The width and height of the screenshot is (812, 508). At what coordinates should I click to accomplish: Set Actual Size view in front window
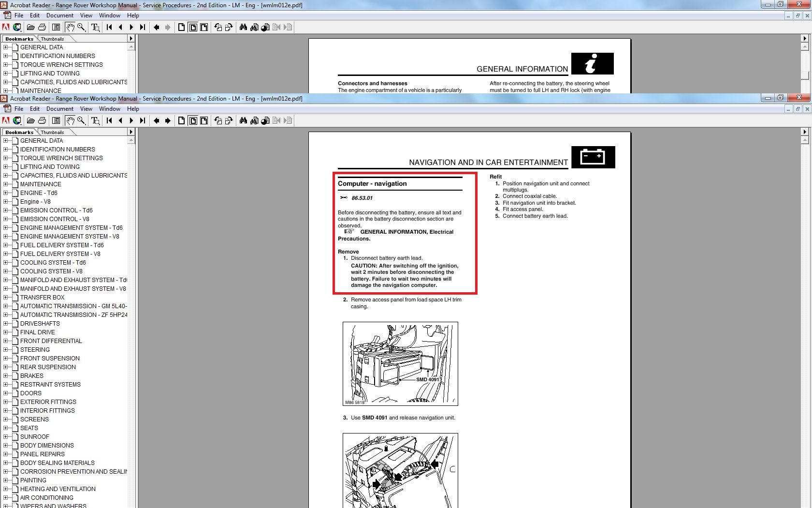tap(181, 120)
